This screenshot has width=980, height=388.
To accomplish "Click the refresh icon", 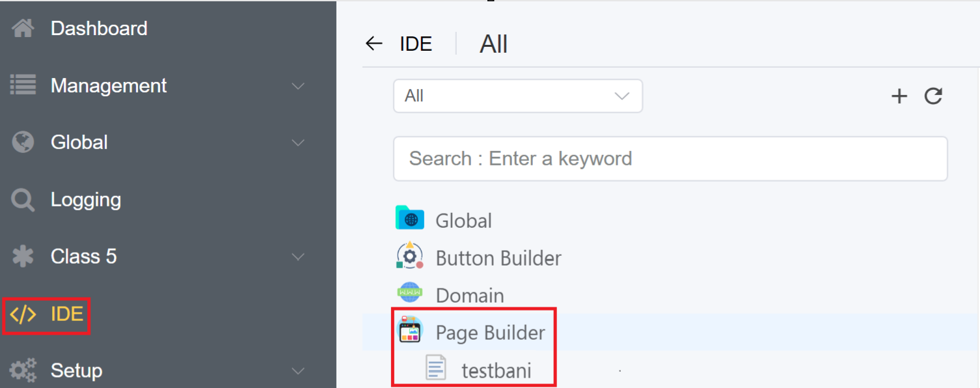I will [x=933, y=96].
